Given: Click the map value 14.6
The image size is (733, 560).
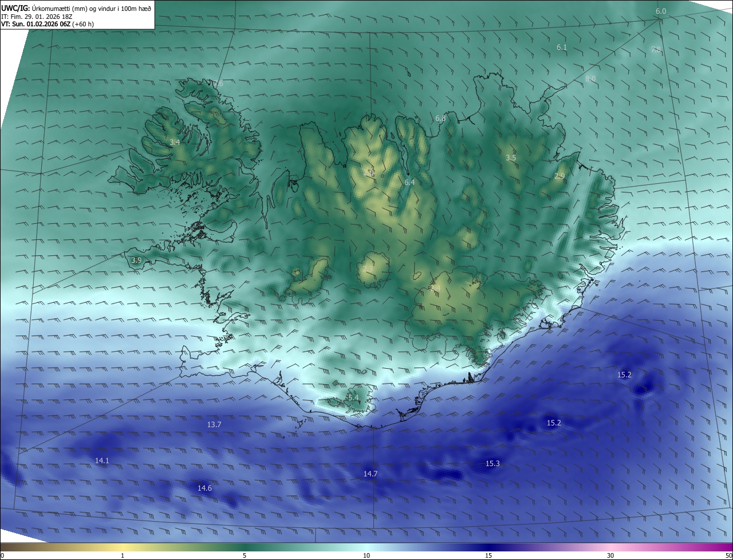Looking at the screenshot, I should [204, 488].
